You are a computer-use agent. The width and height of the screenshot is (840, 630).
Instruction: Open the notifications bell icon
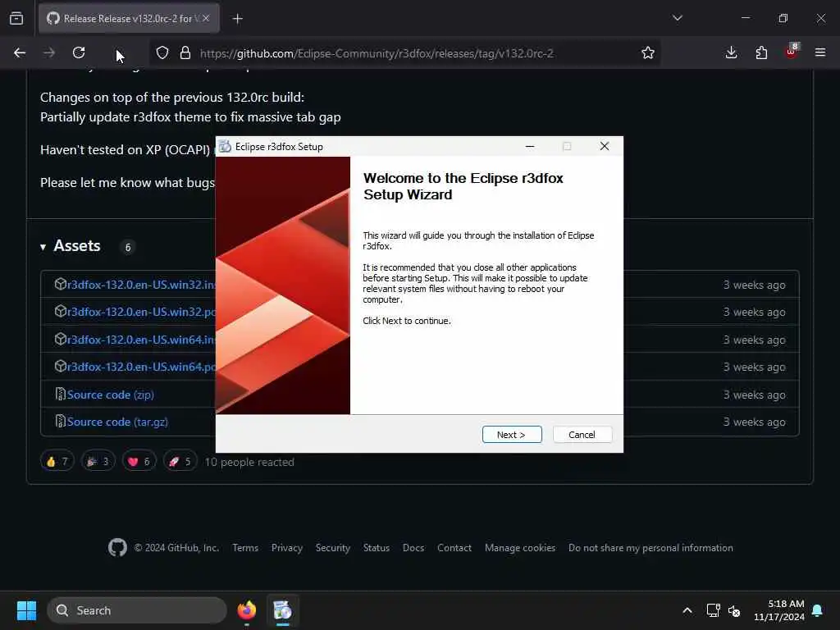click(x=818, y=610)
